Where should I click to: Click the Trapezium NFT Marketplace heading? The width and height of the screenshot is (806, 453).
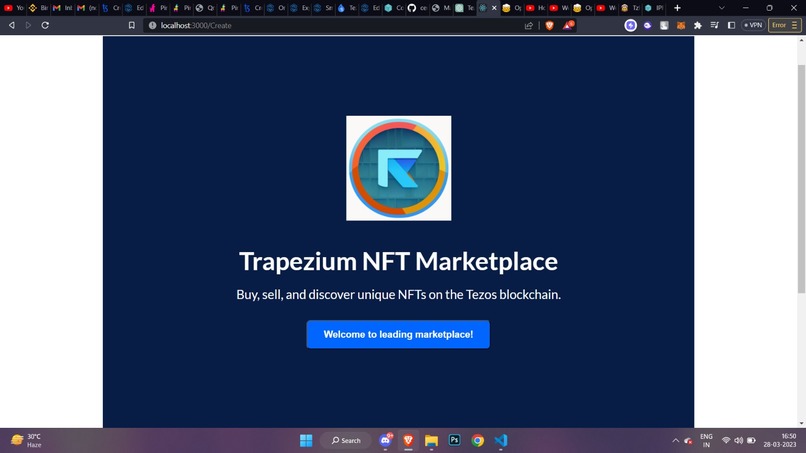398,261
